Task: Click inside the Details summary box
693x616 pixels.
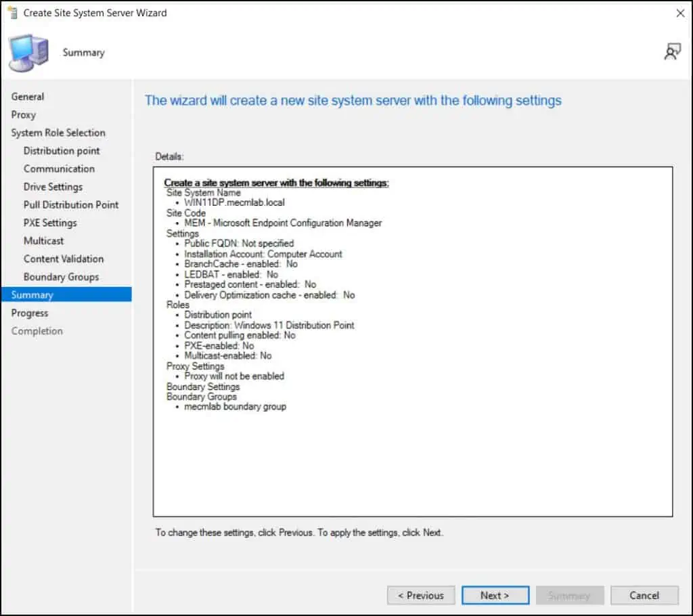Action: click(x=413, y=460)
